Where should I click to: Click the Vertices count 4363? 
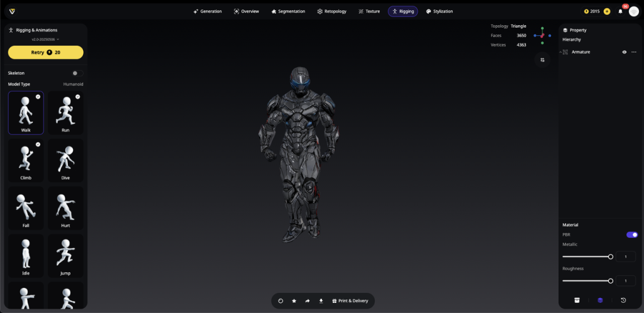[x=521, y=45]
